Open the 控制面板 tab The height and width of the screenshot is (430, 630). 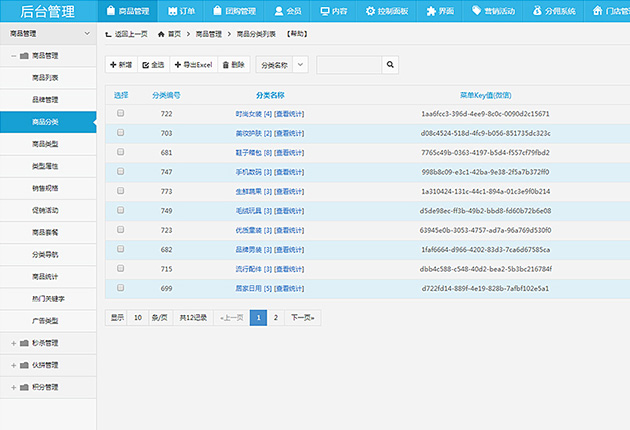(x=386, y=11)
